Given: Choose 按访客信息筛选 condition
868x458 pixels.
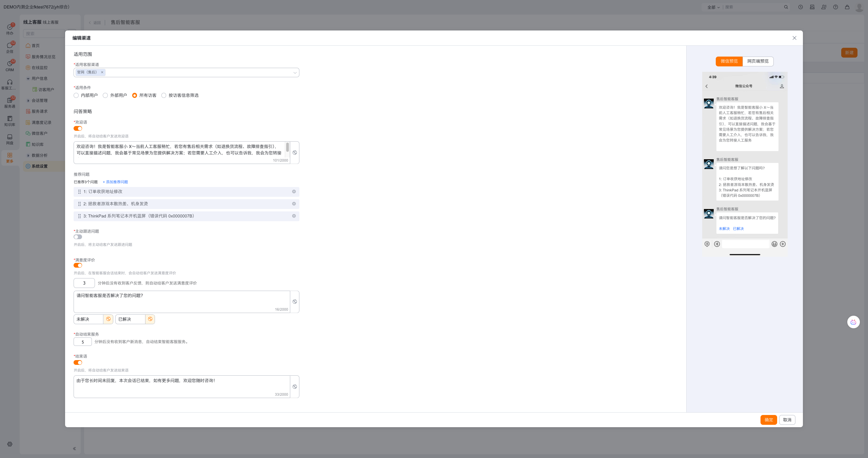Looking at the screenshot, I should coord(164,96).
